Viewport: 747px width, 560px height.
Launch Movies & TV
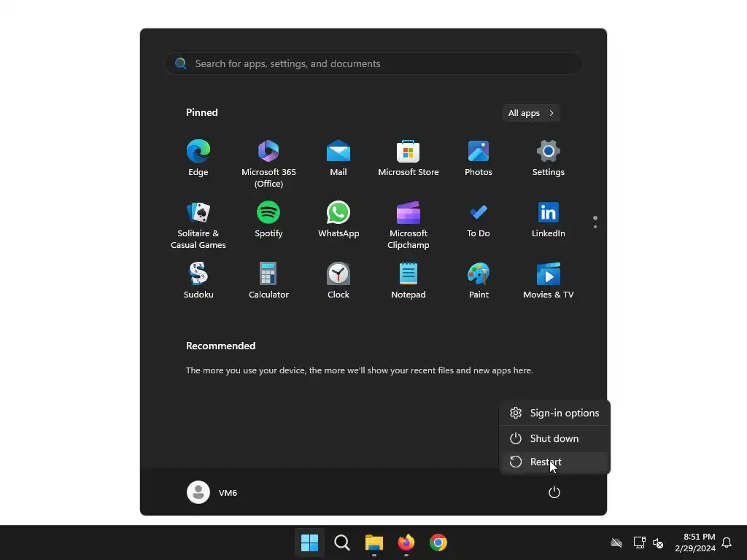point(549,281)
